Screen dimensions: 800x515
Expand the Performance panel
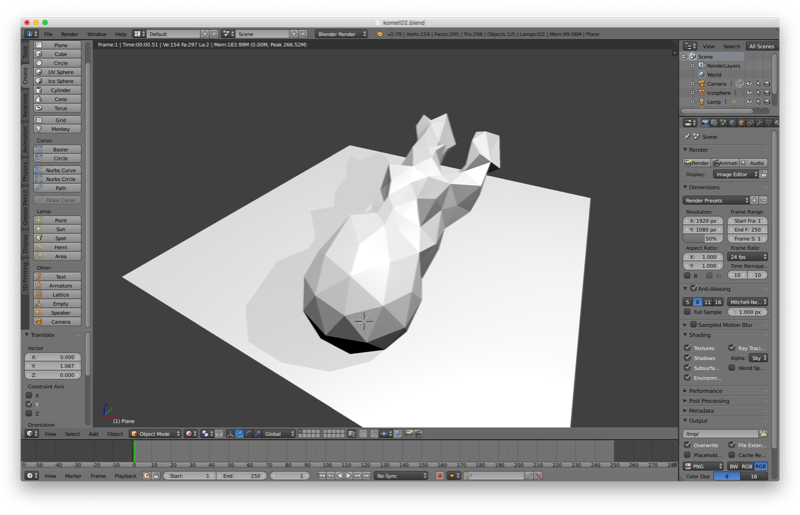tap(705, 390)
